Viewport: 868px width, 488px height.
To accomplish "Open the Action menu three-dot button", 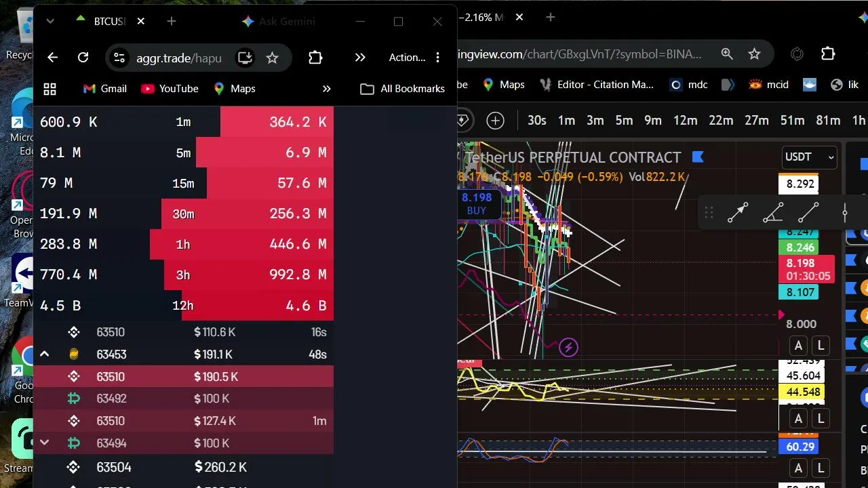I will (x=437, y=58).
